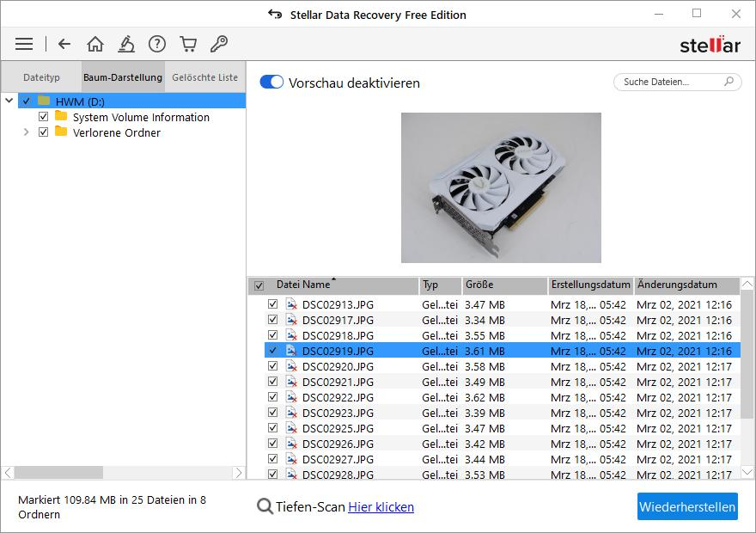Expand the Verlorene Ordner tree node
The image size is (756, 533).
tap(26, 132)
